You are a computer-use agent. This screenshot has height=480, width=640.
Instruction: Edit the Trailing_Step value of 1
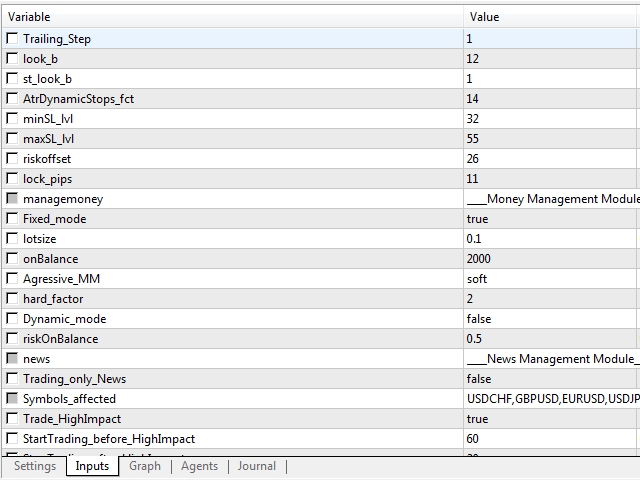click(x=550, y=39)
